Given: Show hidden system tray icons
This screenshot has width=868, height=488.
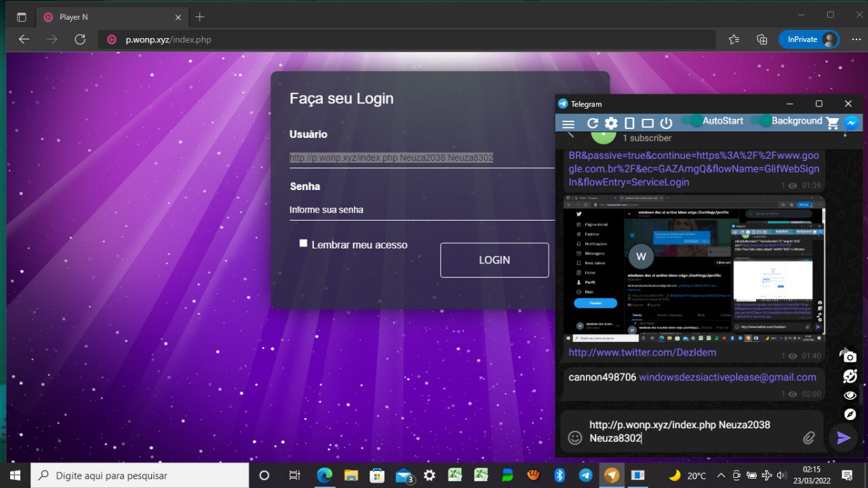Looking at the screenshot, I should 720,475.
